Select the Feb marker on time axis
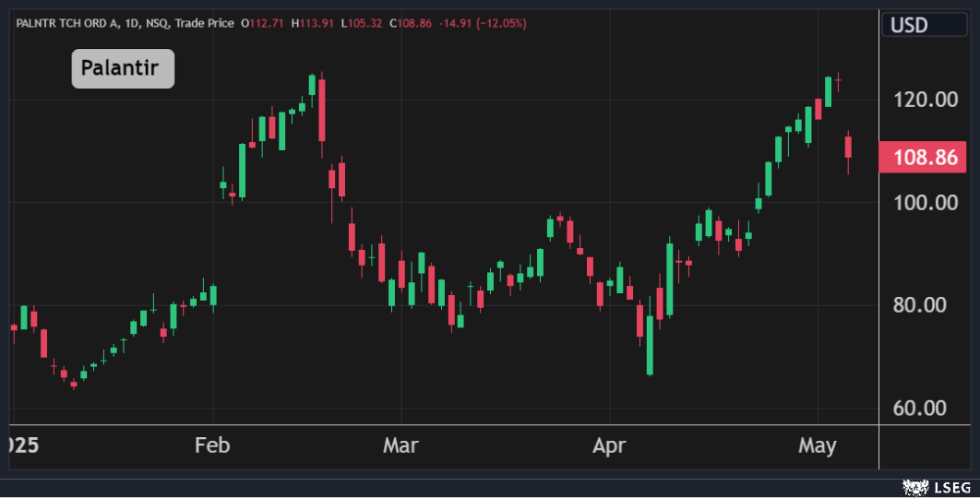Screen dimensions: 980x498 click(x=212, y=446)
